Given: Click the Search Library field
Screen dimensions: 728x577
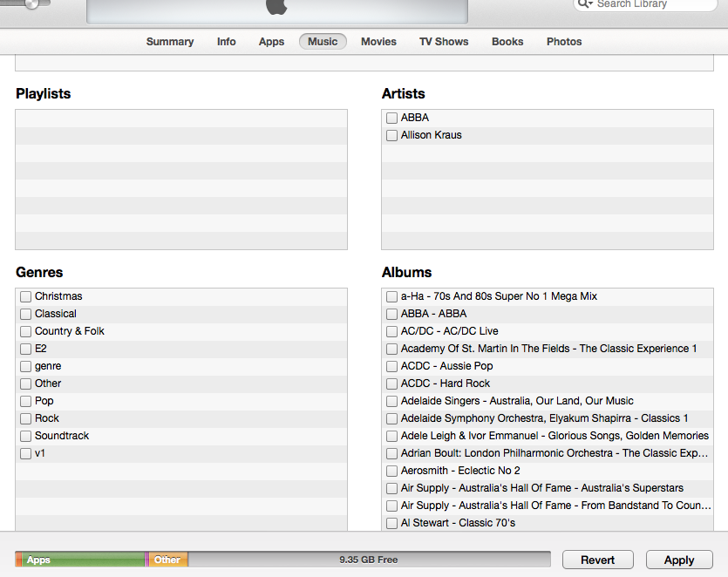Looking at the screenshot, I should pyautogui.click(x=645, y=4).
